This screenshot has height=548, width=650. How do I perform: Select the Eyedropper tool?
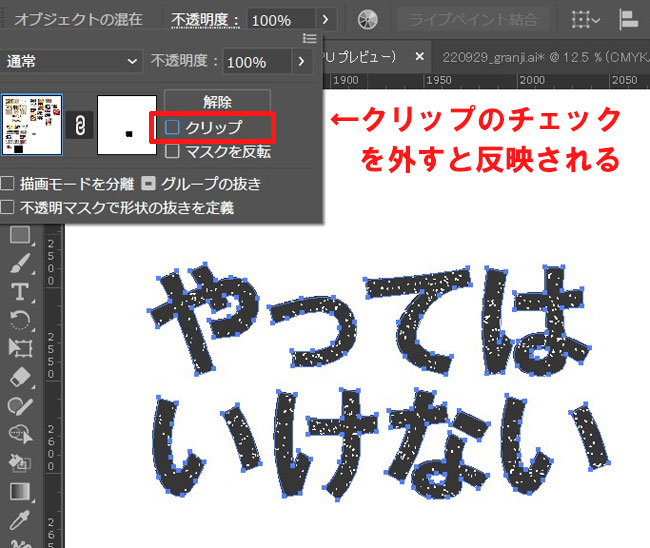click(x=20, y=520)
